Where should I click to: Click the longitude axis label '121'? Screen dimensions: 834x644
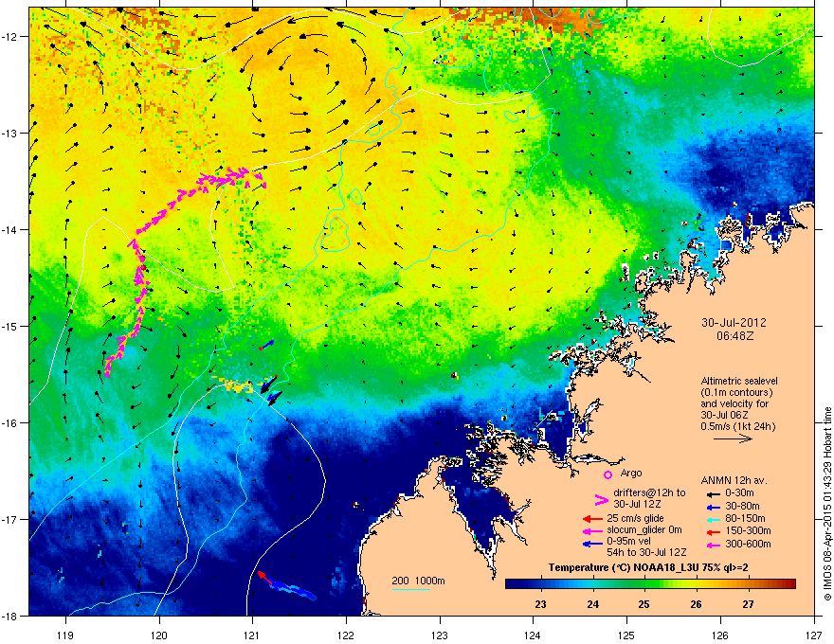click(252, 635)
